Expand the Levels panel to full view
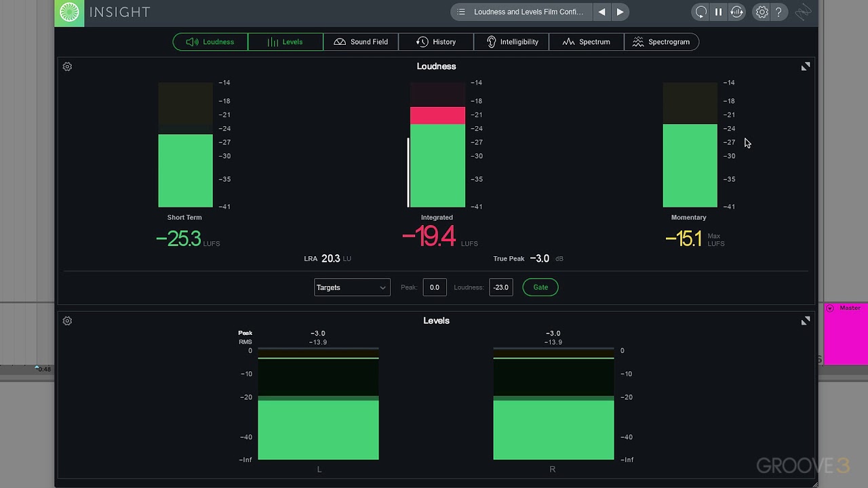Viewport: 868px width, 488px height. click(x=806, y=321)
